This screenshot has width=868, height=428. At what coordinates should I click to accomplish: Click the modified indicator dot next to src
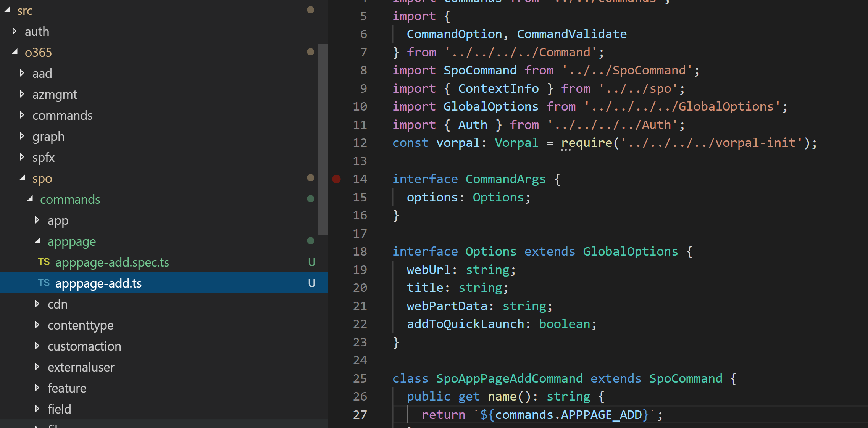[310, 10]
